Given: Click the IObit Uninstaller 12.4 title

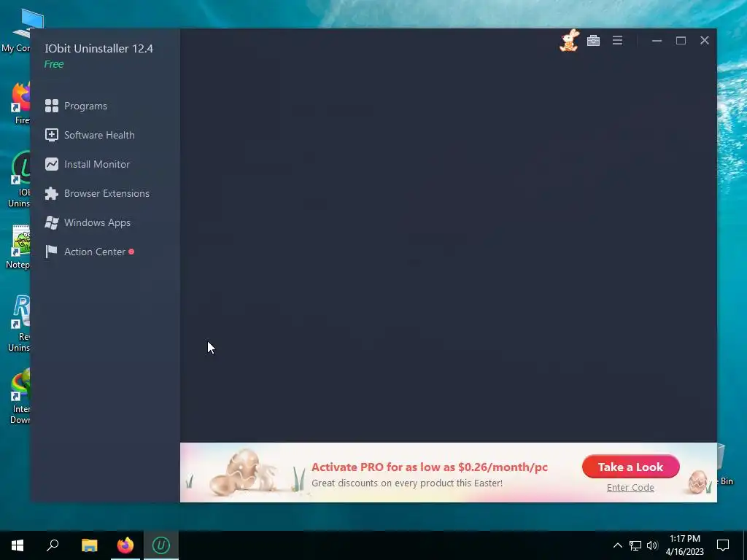Looking at the screenshot, I should pos(99,49).
